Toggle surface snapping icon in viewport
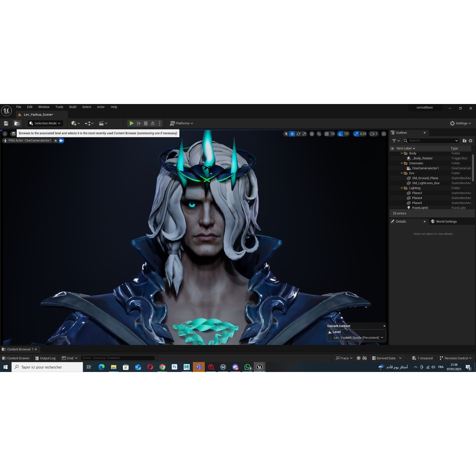 [x=319, y=134]
